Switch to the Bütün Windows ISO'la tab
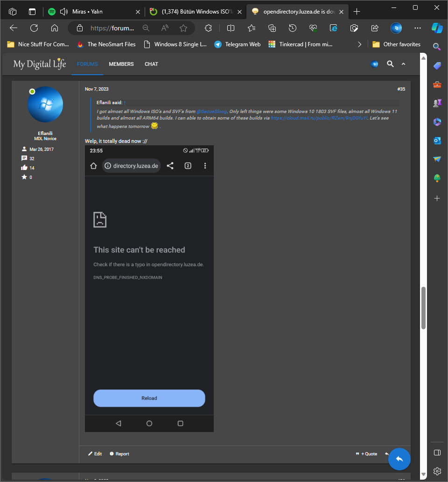Image resolution: width=448 pixels, height=482 pixels. [x=196, y=12]
